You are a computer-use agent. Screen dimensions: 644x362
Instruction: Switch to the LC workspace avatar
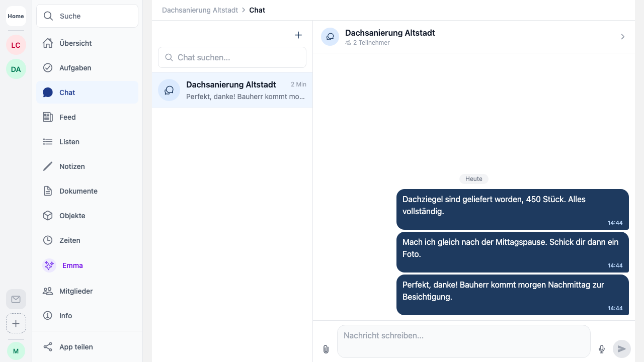click(x=16, y=45)
